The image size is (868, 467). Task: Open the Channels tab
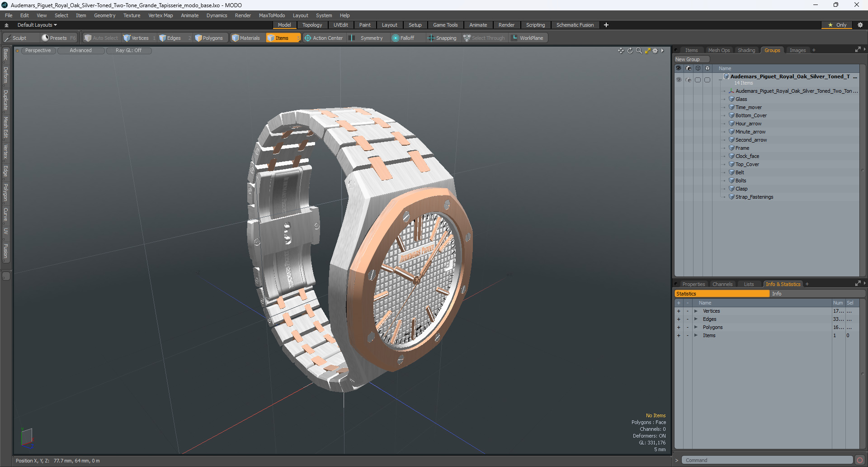(x=722, y=284)
